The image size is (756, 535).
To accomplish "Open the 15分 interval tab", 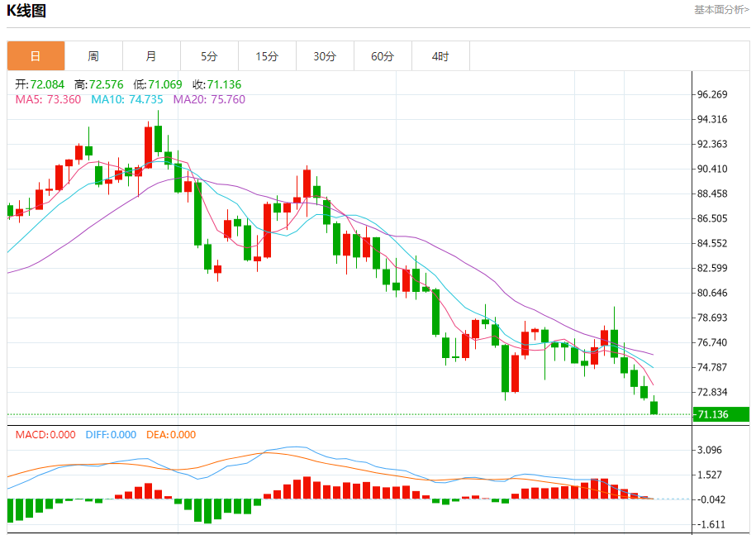I will tap(267, 56).
